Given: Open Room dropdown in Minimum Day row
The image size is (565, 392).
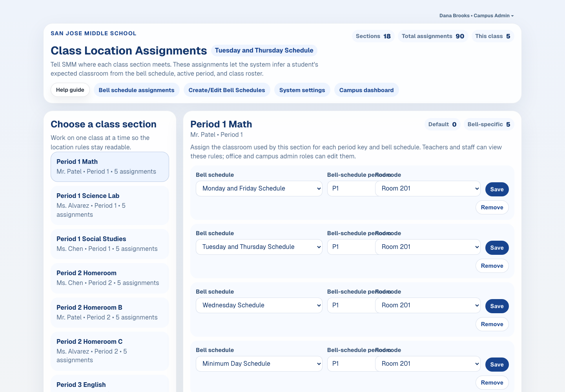Looking at the screenshot, I should (428, 364).
